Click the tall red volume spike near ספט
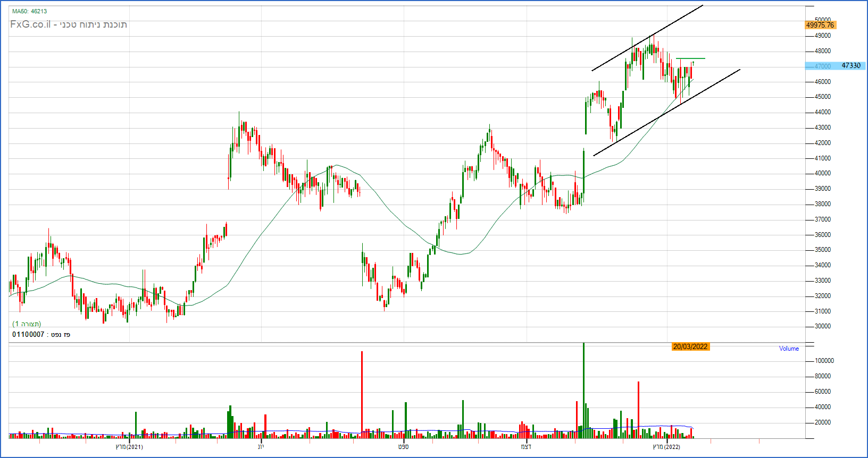The width and height of the screenshot is (868, 458). [362, 394]
